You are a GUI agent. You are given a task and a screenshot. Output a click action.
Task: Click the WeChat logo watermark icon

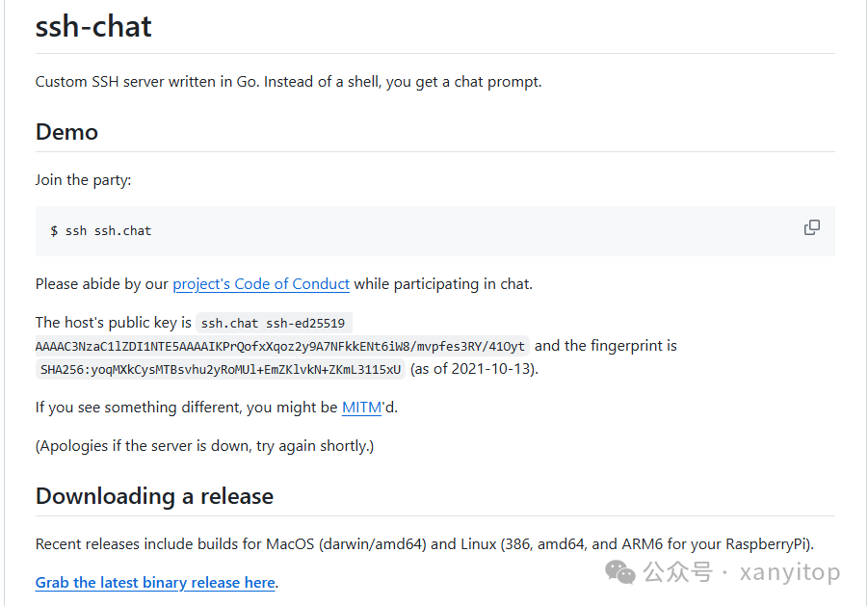[x=620, y=573]
